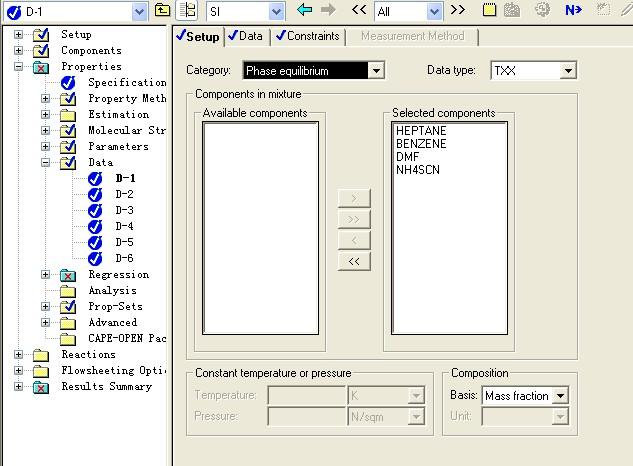
Task: Click the Pressure input field
Action: 307,417
